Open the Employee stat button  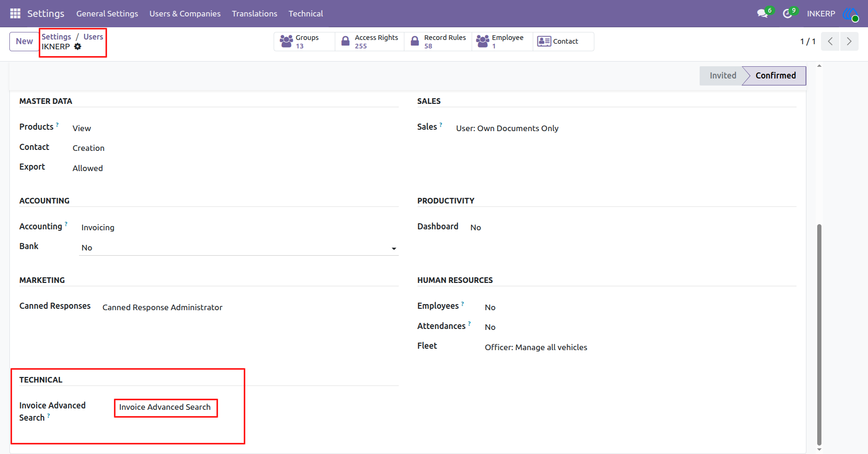click(x=502, y=41)
